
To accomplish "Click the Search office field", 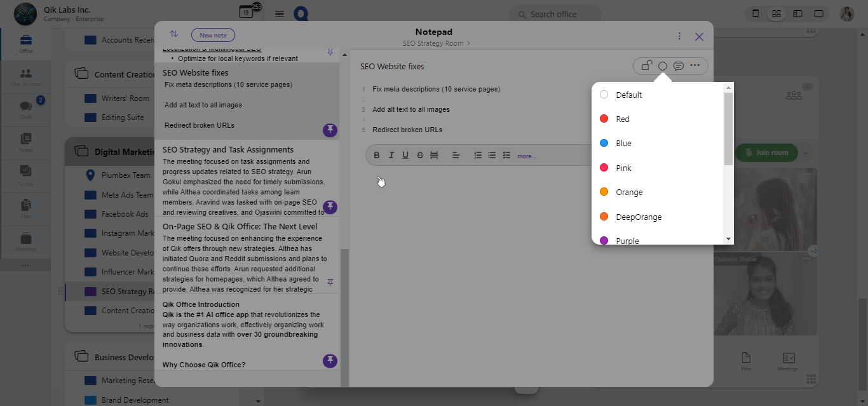I will [556, 14].
